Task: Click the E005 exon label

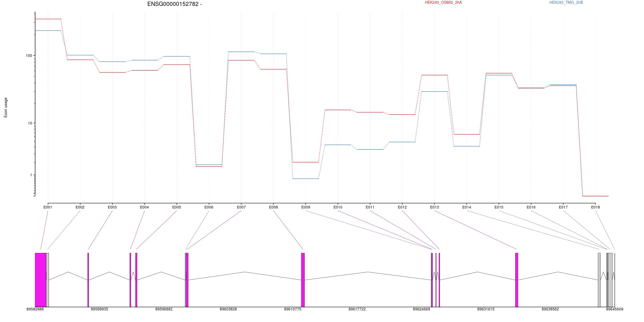Action: [177, 207]
